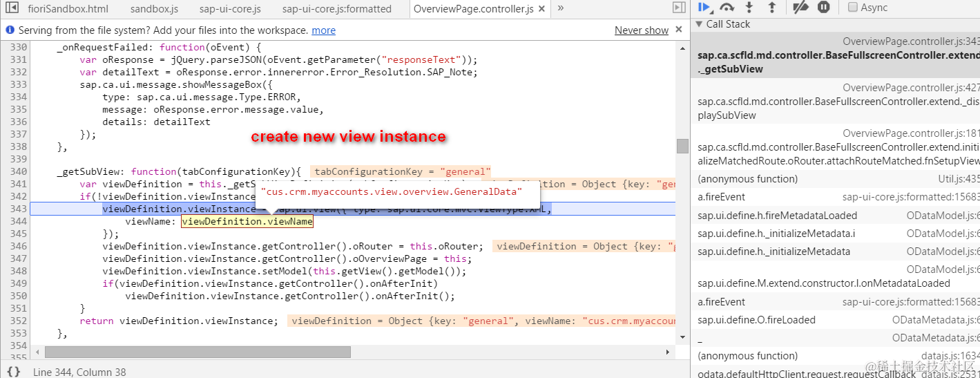Viewport: 980px width, 378px height.
Task: Click the blue info icon in infobar
Action: click(10, 30)
